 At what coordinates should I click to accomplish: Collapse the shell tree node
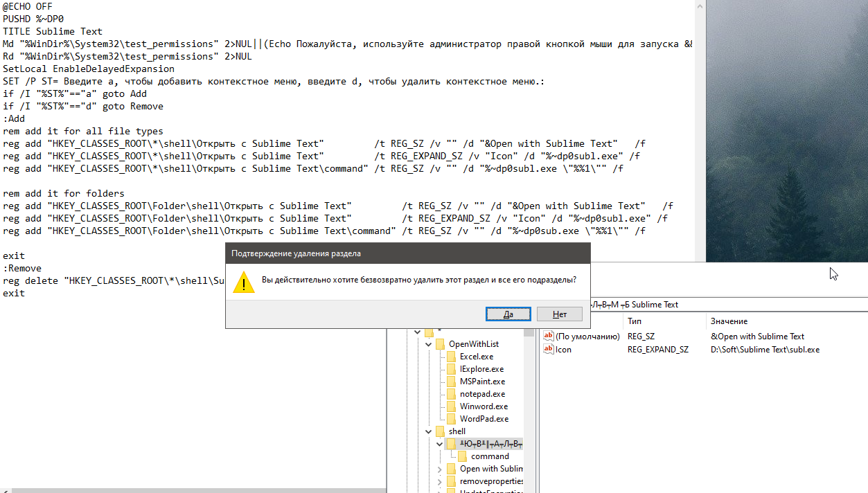tap(429, 431)
